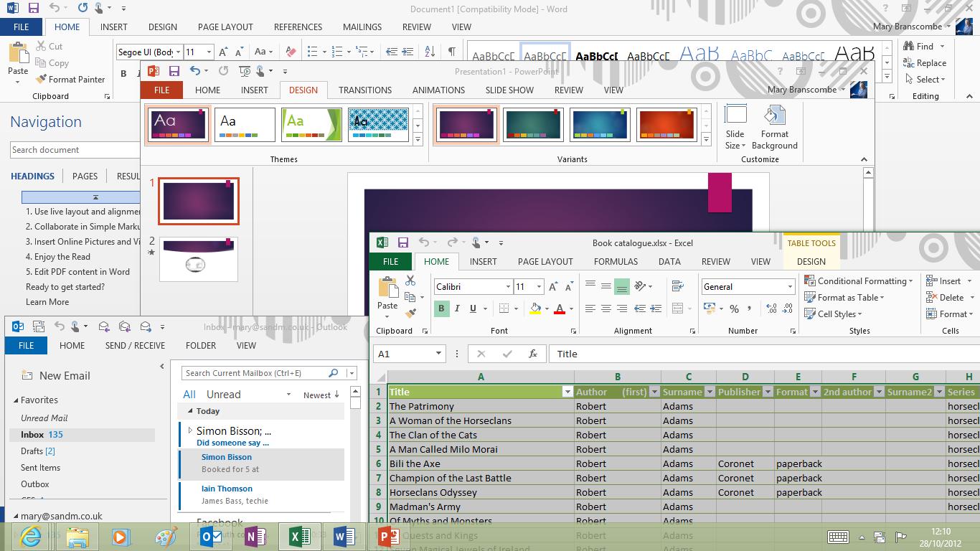Image resolution: width=980 pixels, height=551 pixels.
Task: Click Find in Word Editing group
Action: [925, 46]
